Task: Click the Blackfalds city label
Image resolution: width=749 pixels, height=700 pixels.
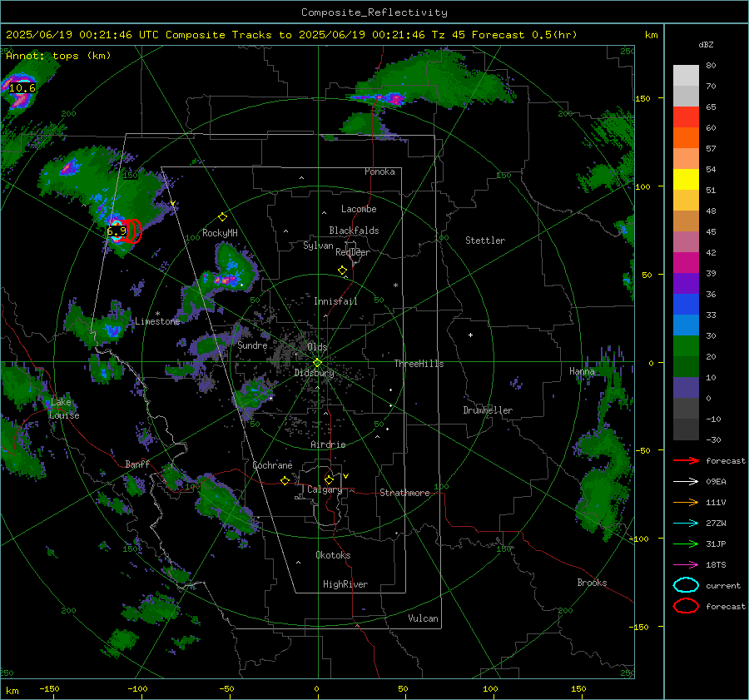Action: click(354, 231)
